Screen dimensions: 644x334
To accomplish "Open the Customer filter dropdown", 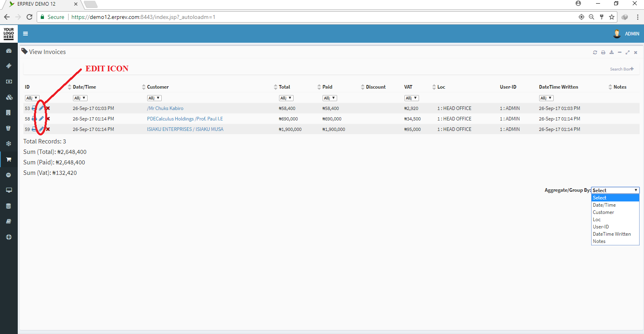I will click(154, 98).
